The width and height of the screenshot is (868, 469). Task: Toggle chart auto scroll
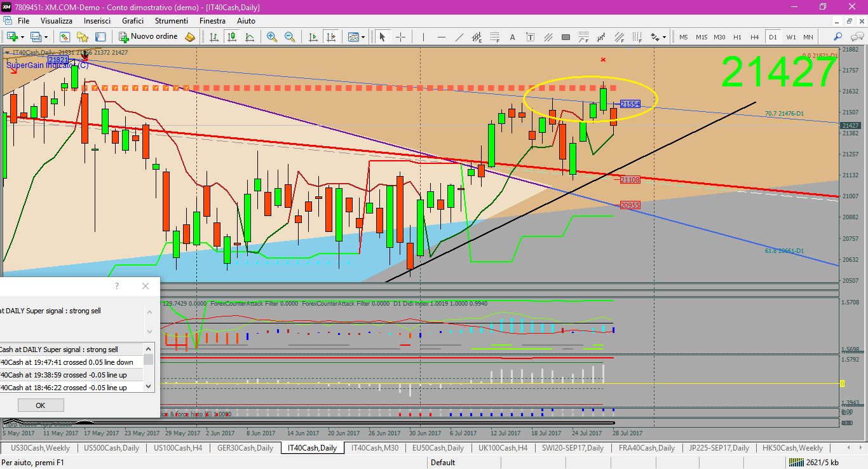point(313,37)
